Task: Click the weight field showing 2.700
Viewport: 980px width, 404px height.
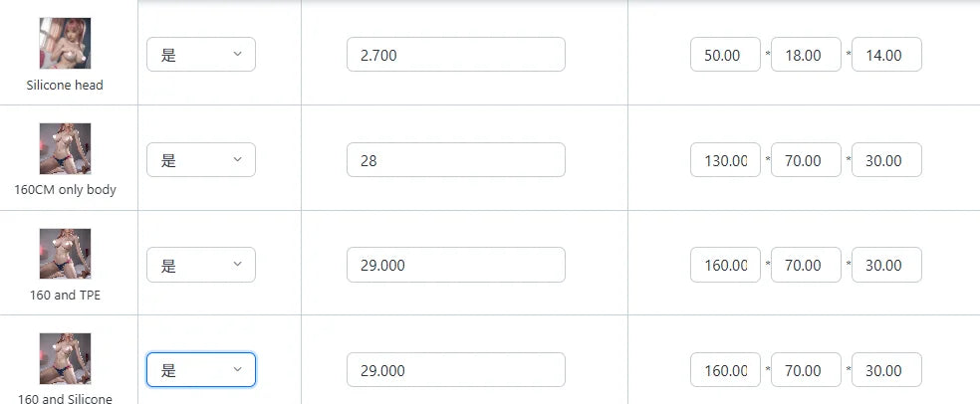Action: click(455, 55)
